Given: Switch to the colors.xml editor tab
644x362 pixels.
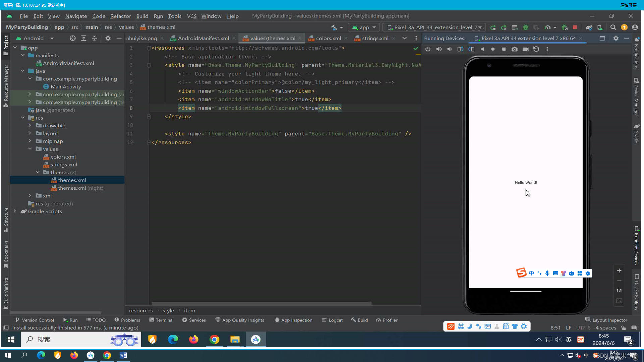Looking at the screenshot, I should coord(328,38).
